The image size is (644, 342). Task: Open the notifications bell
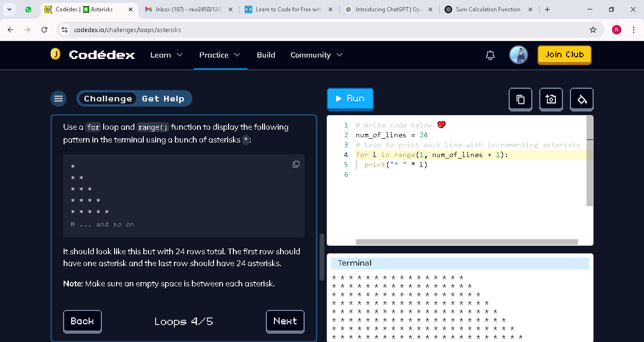coord(490,55)
